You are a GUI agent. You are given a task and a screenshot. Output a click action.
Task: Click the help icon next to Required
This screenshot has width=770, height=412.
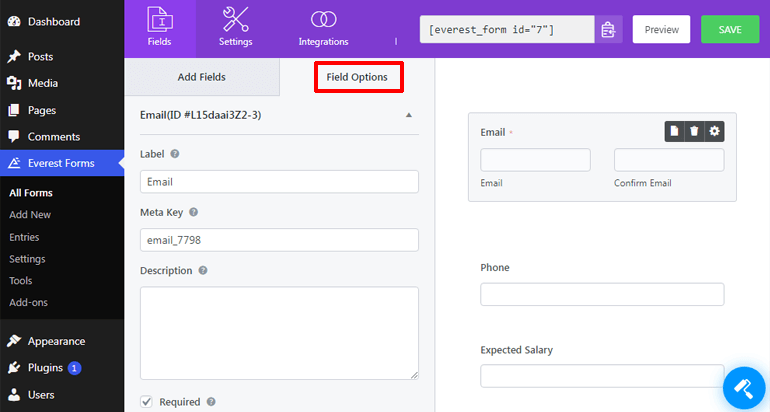click(x=211, y=402)
